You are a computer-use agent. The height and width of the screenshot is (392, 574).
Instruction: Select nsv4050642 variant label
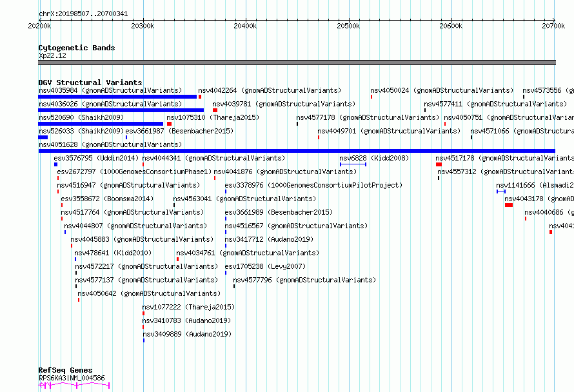149,293
